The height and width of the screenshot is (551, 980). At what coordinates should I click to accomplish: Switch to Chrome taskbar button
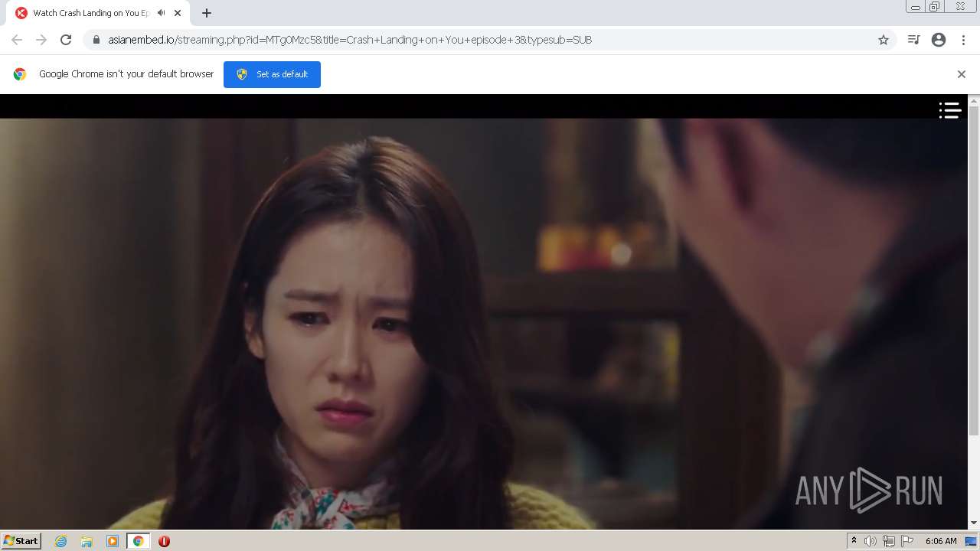tap(138, 541)
